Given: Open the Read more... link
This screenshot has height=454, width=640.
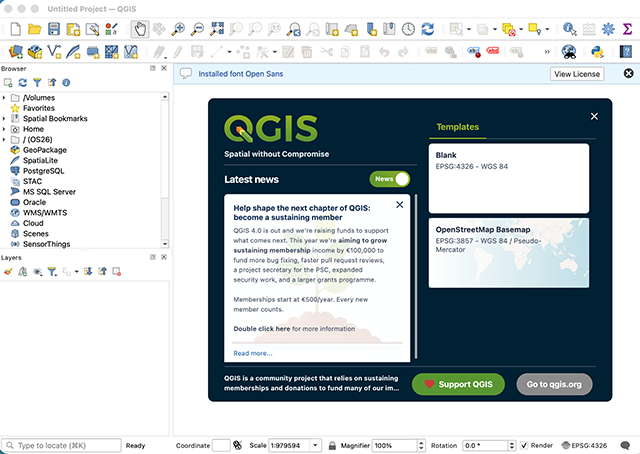Looking at the screenshot, I should coord(253,353).
